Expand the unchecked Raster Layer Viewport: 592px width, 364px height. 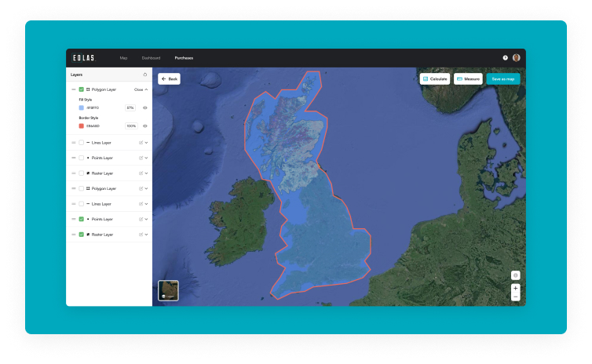147,173
